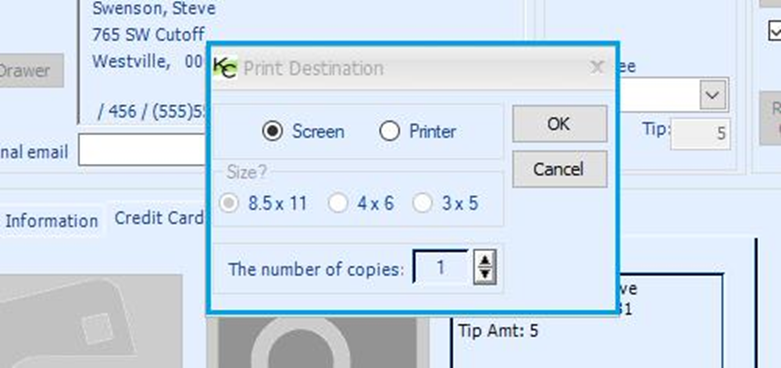Switch to the Information tab

click(x=51, y=221)
